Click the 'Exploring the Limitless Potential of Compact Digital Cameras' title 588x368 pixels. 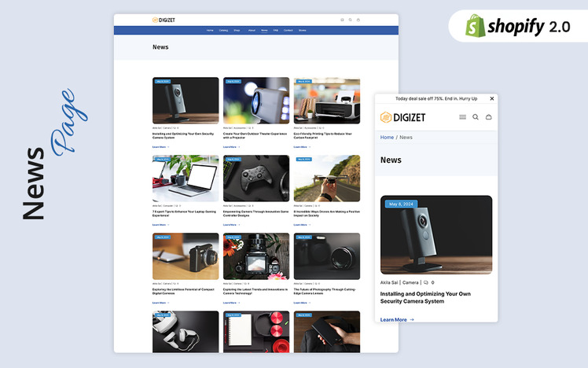[x=183, y=291]
